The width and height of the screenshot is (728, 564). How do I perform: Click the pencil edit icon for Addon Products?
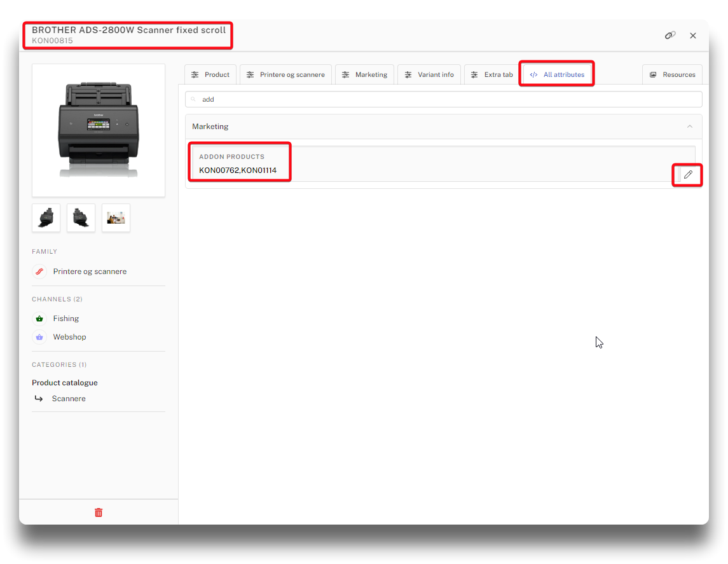click(688, 174)
